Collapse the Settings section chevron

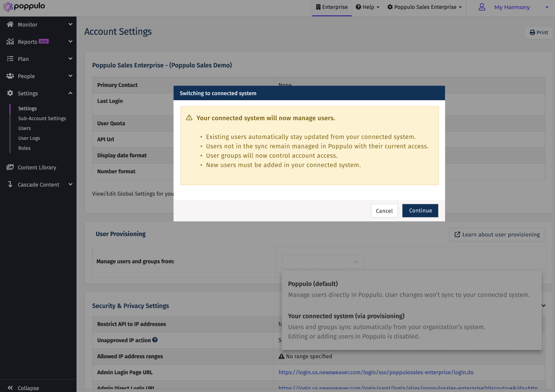click(70, 93)
